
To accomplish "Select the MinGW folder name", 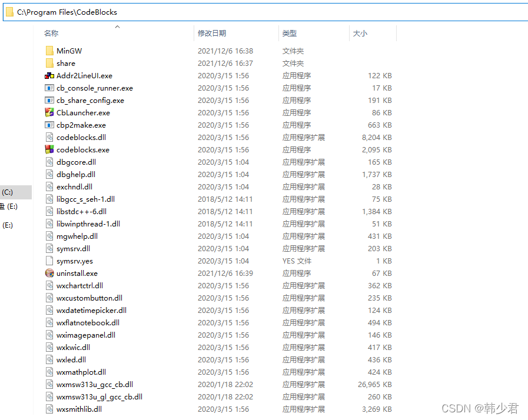I will [69, 51].
